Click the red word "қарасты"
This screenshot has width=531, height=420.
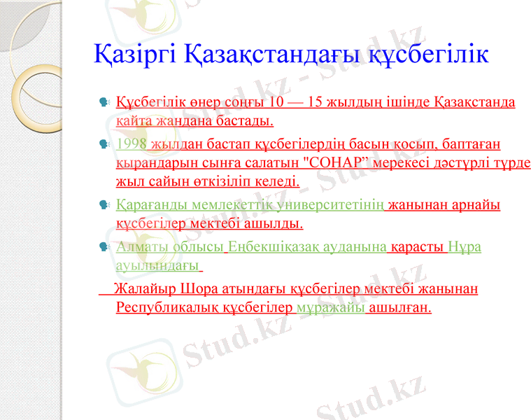417,247
